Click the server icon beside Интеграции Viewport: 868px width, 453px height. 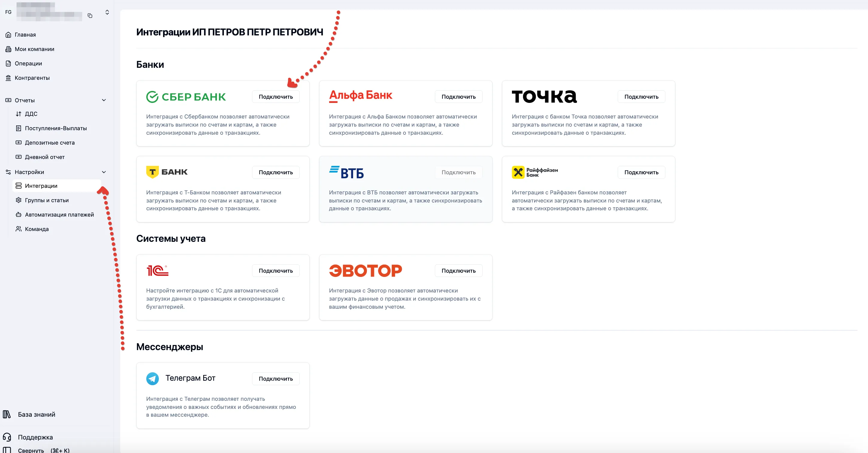pos(19,186)
